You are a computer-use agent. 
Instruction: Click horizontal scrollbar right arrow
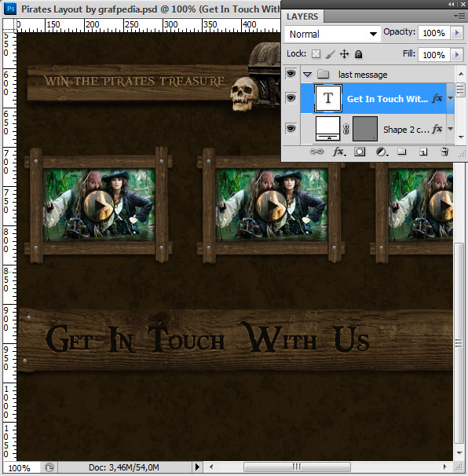click(445, 467)
